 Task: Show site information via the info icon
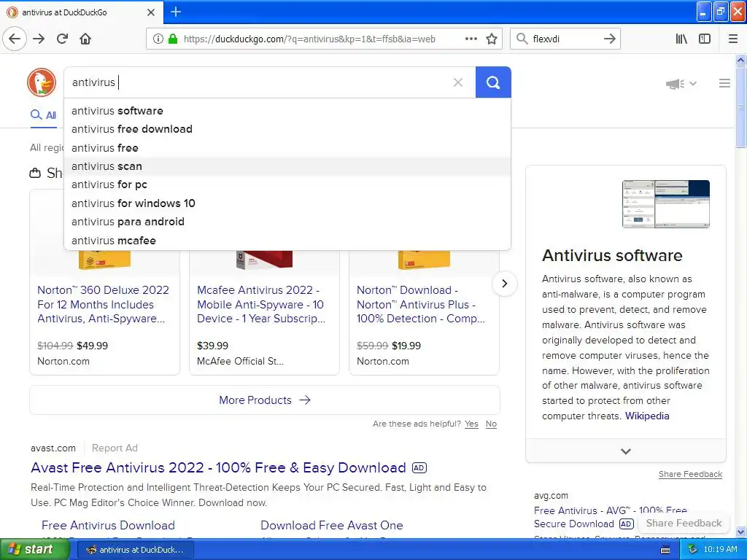coord(158,39)
